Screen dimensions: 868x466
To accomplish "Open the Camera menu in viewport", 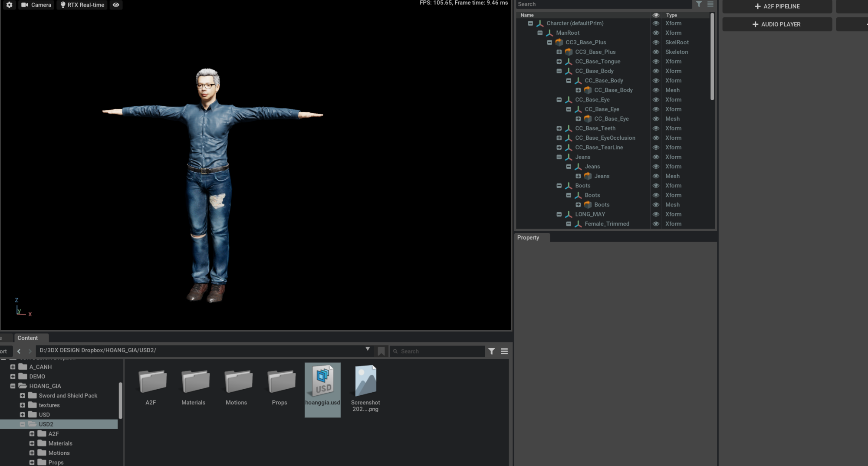I will 36,5.
